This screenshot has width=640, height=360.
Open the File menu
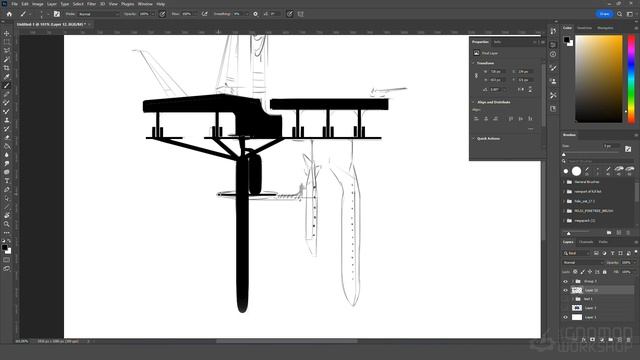point(14,4)
